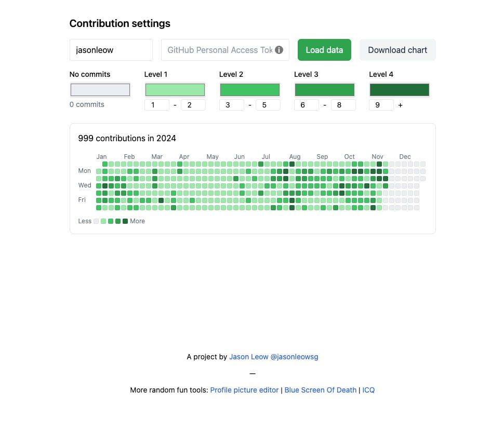Open the Level 1 color swatch
Screen dimensions: 504x432
175,90
